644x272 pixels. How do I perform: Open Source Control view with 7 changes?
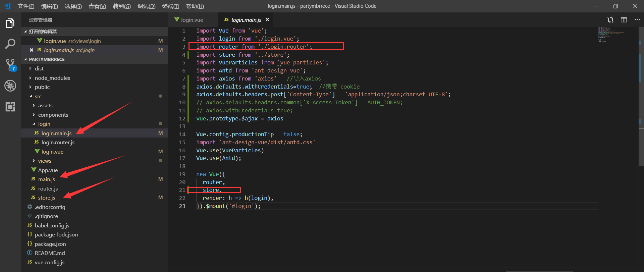pos(10,65)
